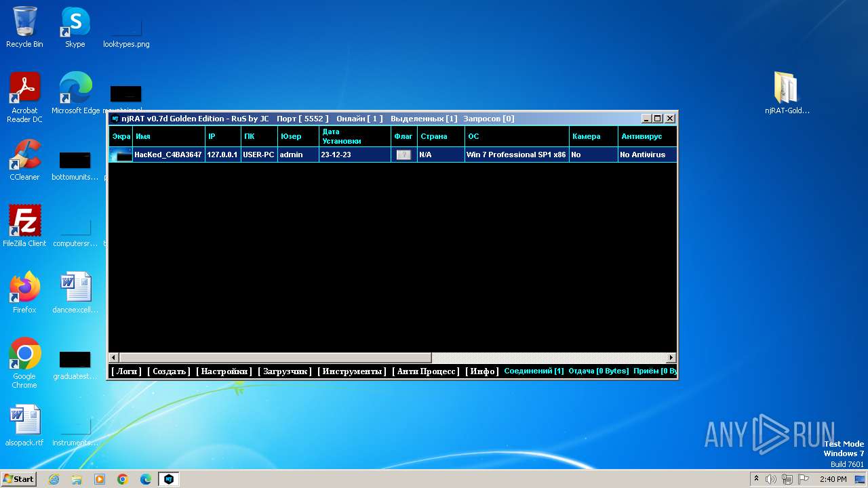This screenshot has height=488, width=868.
Task: Open the clock showing 2:40 PM
Action: coord(833,479)
